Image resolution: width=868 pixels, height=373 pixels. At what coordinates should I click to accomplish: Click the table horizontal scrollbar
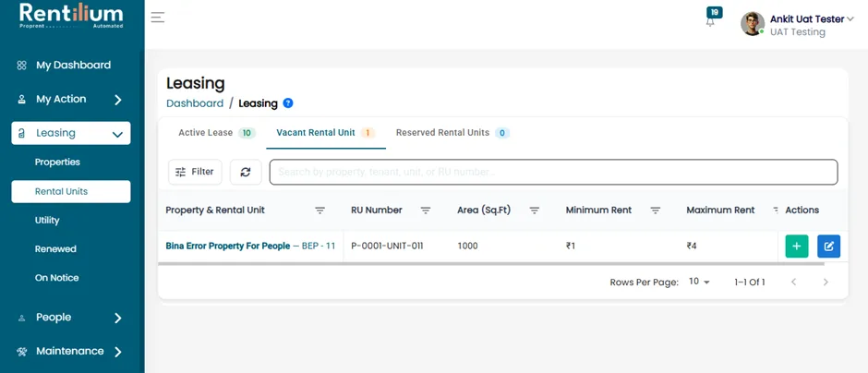[x=491, y=264]
